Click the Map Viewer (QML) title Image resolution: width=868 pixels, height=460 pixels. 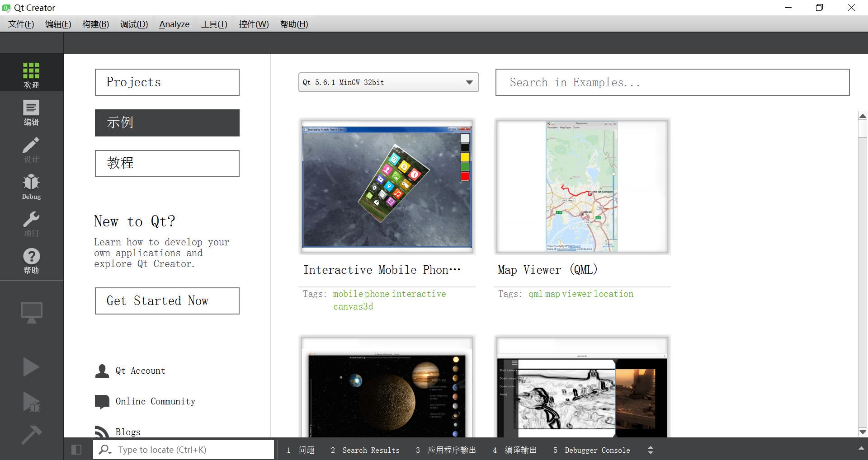coord(547,270)
